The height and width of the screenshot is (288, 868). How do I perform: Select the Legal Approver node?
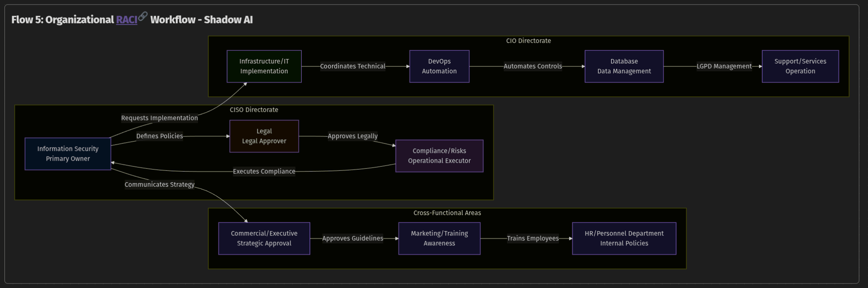(x=264, y=136)
